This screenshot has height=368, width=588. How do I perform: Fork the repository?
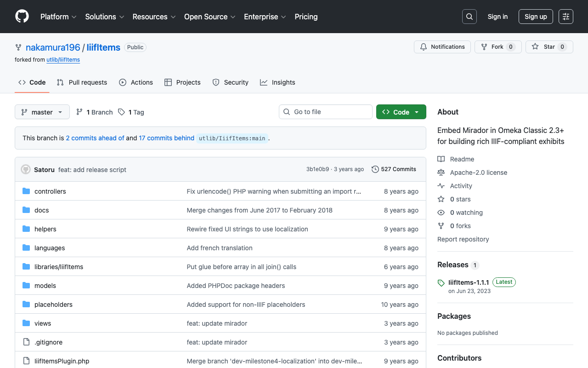498,47
